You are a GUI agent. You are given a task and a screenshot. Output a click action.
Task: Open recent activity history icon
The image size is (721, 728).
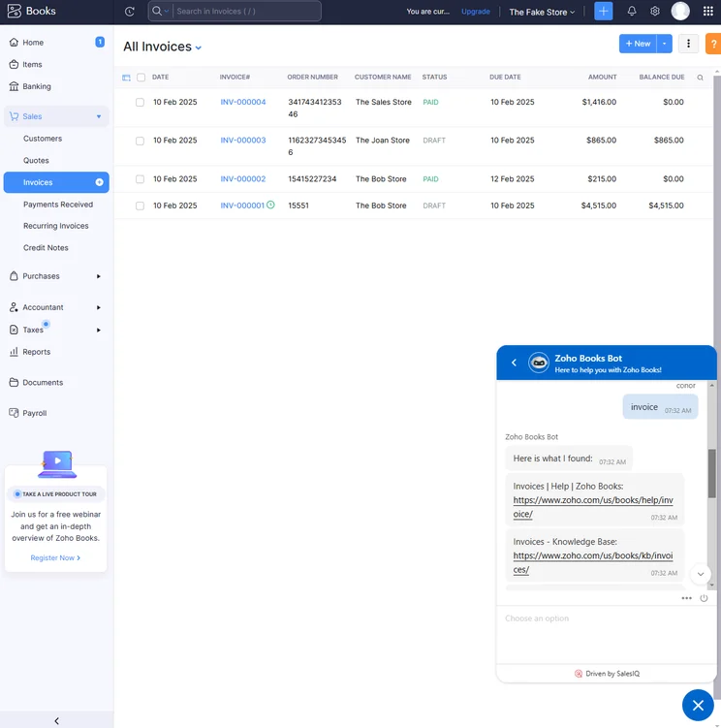click(x=130, y=12)
